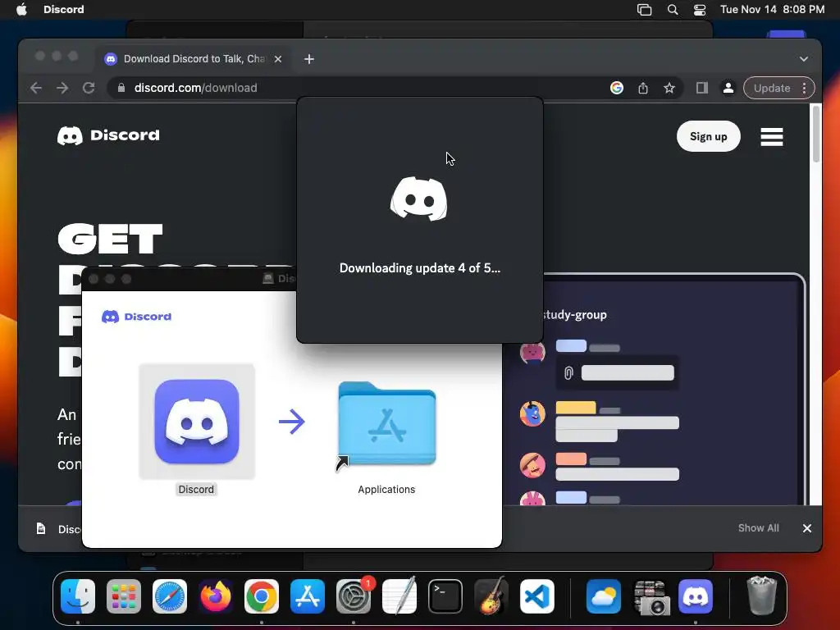The width and height of the screenshot is (840, 630).
Task: Open System Settings from the Dock
Action: coord(354,596)
